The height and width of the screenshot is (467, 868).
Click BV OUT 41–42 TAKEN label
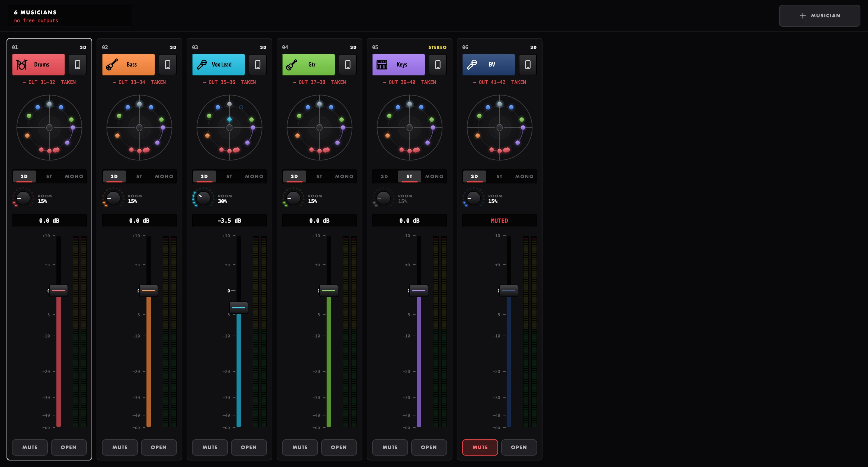click(x=499, y=82)
